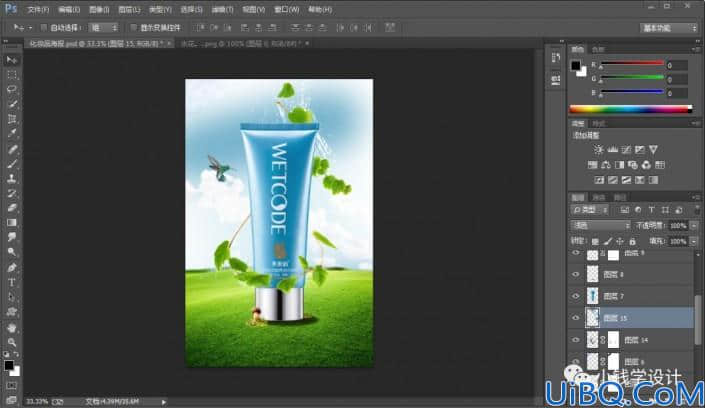Click the foreground color swatch in Color panel
Image resolution: width=705 pixels, height=408 pixels.
[x=575, y=65]
